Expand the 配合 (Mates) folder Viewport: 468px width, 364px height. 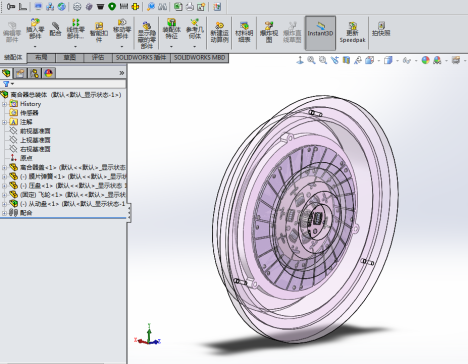point(4,213)
